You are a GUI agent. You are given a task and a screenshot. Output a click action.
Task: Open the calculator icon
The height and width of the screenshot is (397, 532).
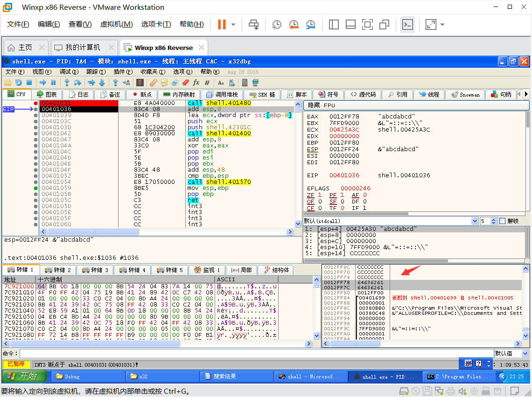[x=244, y=83]
